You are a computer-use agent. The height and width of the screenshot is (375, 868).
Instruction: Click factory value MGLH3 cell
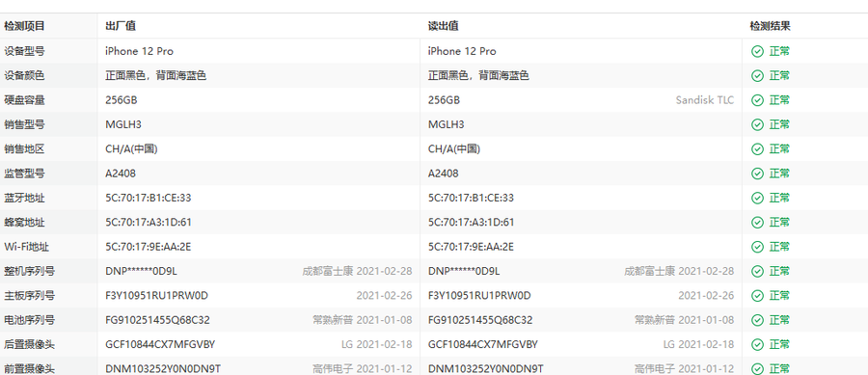click(123, 124)
